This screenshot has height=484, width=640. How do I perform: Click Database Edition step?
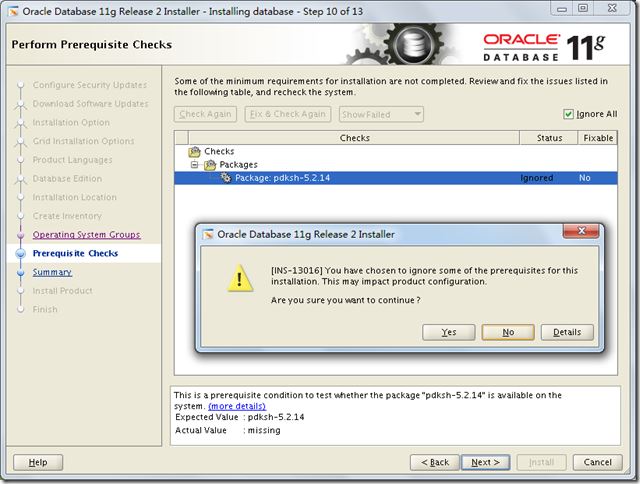[x=67, y=178]
